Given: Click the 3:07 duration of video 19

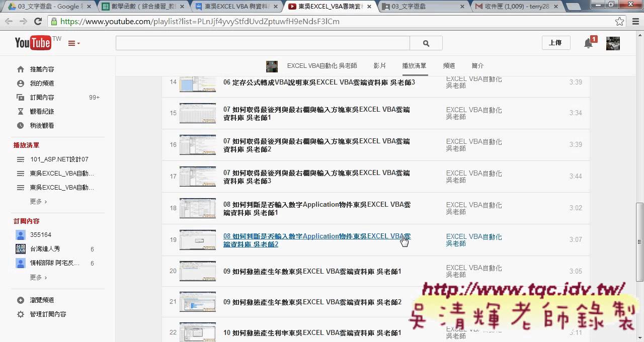Looking at the screenshot, I should click(x=576, y=240).
